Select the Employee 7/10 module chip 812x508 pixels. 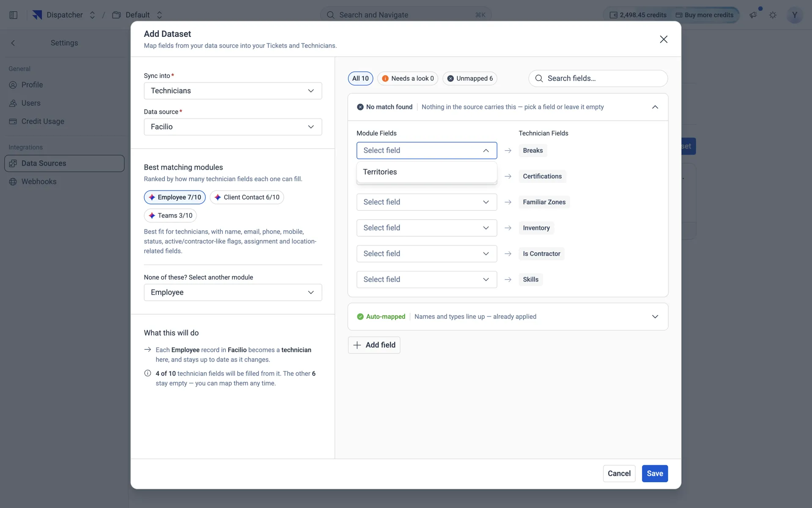[x=175, y=197]
